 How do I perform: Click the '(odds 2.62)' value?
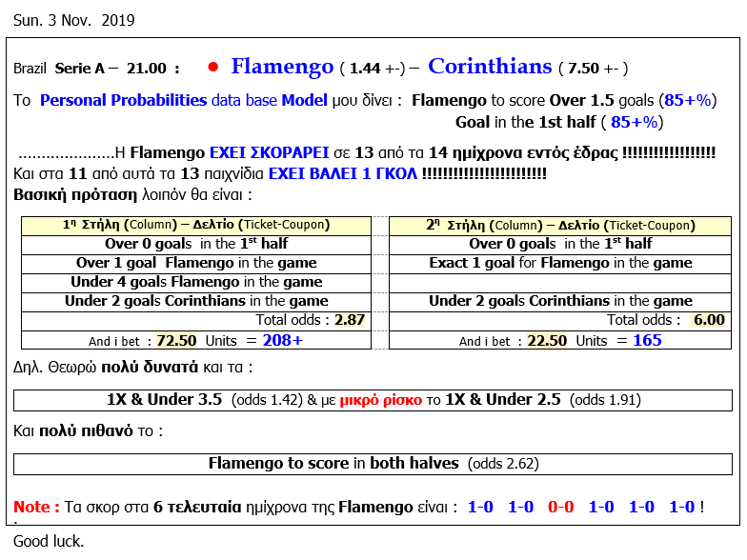[x=503, y=464]
